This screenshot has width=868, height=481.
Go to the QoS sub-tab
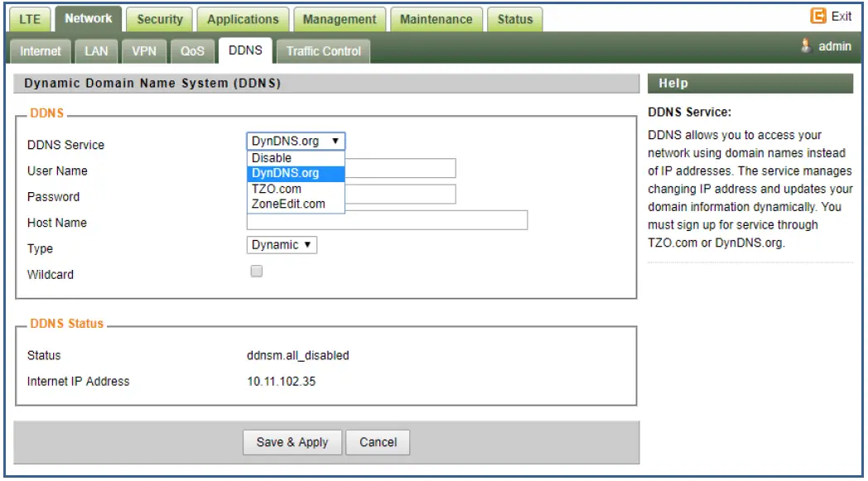click(192, 51)
